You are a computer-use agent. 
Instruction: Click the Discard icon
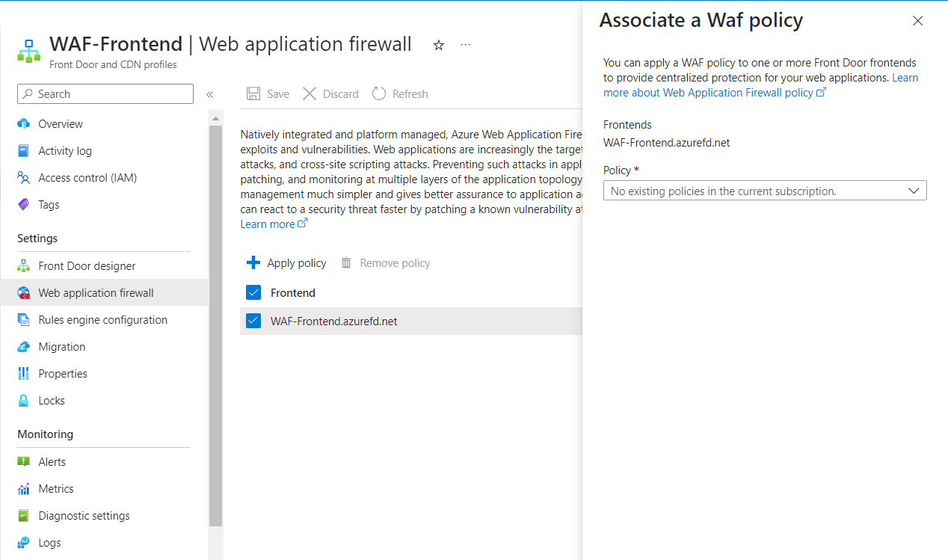click(x=310, y=93)
